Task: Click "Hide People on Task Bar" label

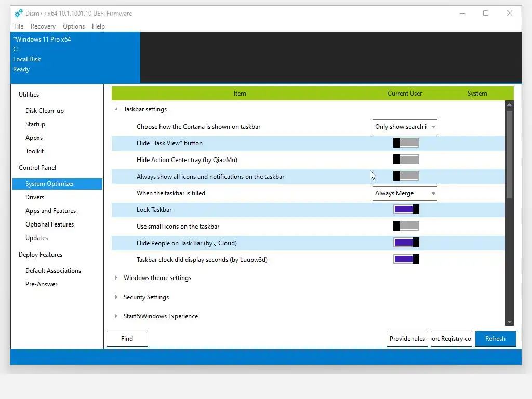Action: pos(187,243)
